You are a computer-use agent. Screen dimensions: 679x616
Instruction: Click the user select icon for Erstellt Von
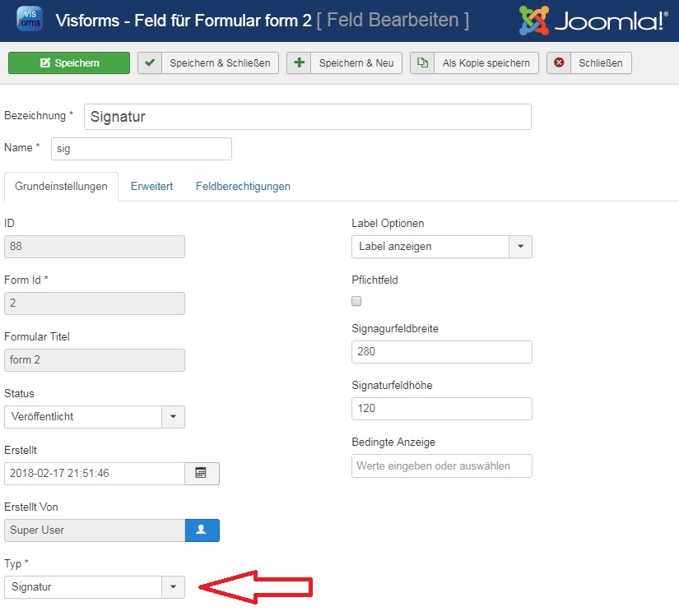[x=202, y=530]
